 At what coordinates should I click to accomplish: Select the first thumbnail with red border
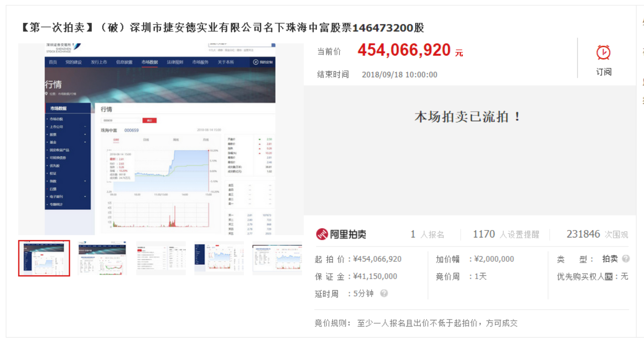[x=44, y=258]
